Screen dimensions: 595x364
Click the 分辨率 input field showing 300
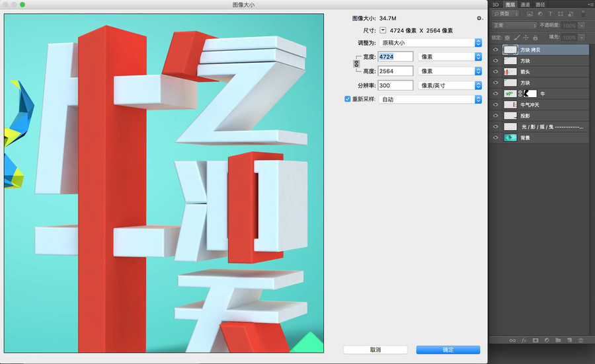395,85
